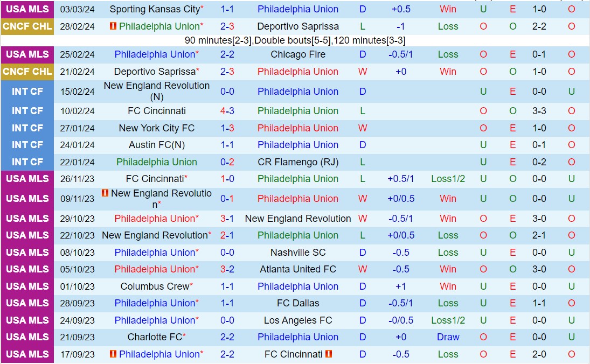Open Atlanta United FC team link
Image resolution: width=590 pixels, height=364 pixels.
(x=298, y=269)
